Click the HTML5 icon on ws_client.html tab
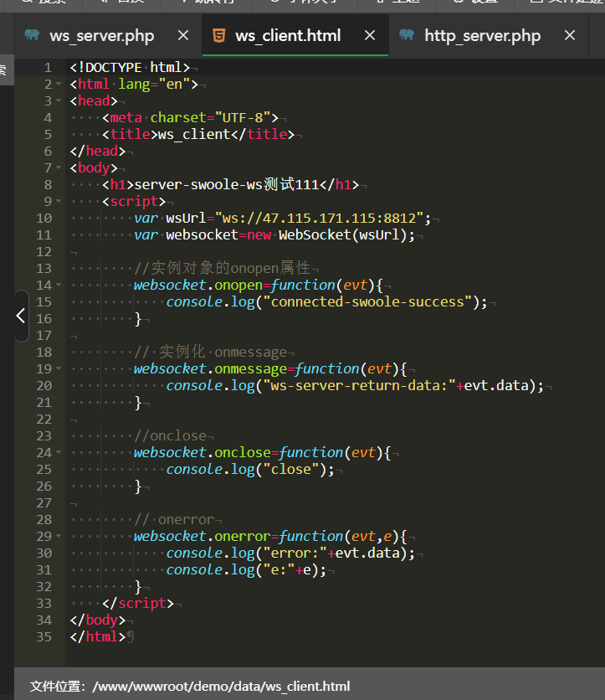 point(218,35)
